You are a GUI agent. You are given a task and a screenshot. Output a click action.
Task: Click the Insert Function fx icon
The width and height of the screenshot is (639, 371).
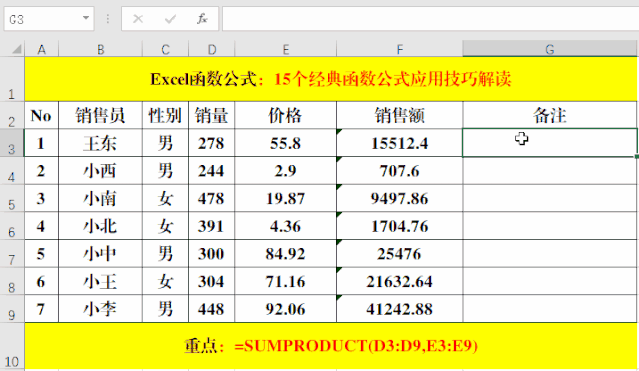tap(202, 19)
